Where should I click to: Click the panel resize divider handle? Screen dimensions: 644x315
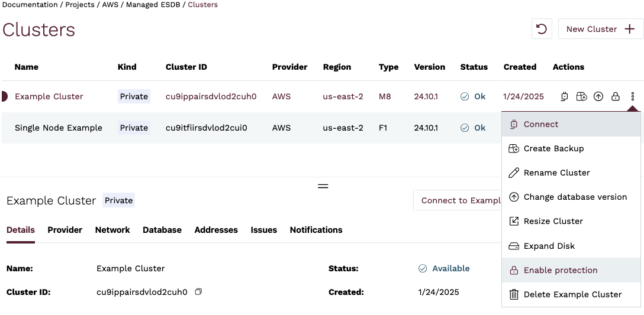[x=323, y=186]
